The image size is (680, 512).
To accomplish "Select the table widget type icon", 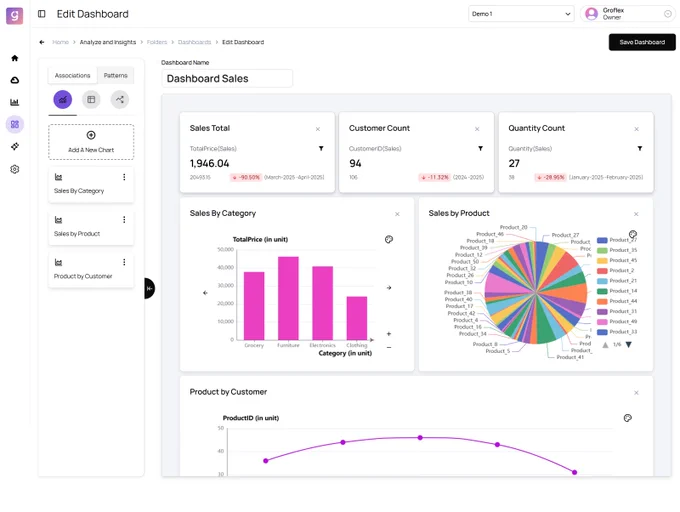I will pos(91,100).
